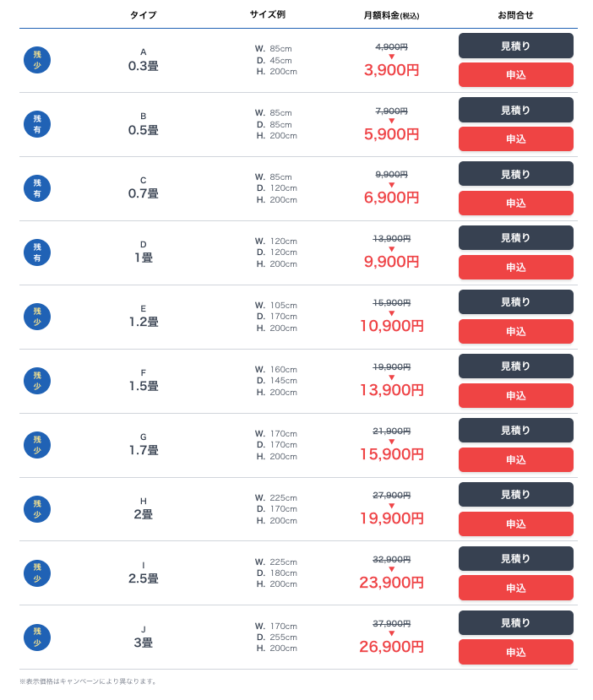Click the 残有 availability badge for type C

37,188
